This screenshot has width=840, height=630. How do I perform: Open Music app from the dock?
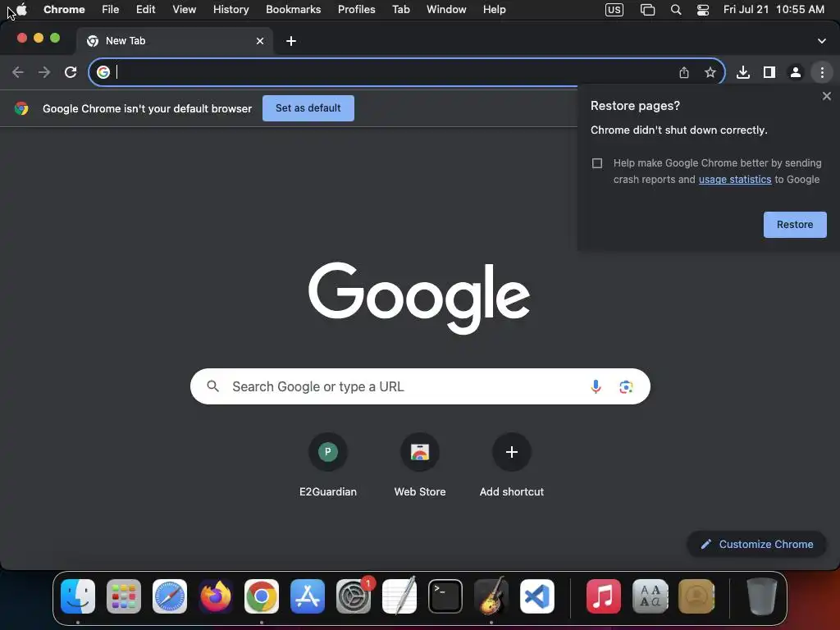pyautogui.click(x=603, y=596)
